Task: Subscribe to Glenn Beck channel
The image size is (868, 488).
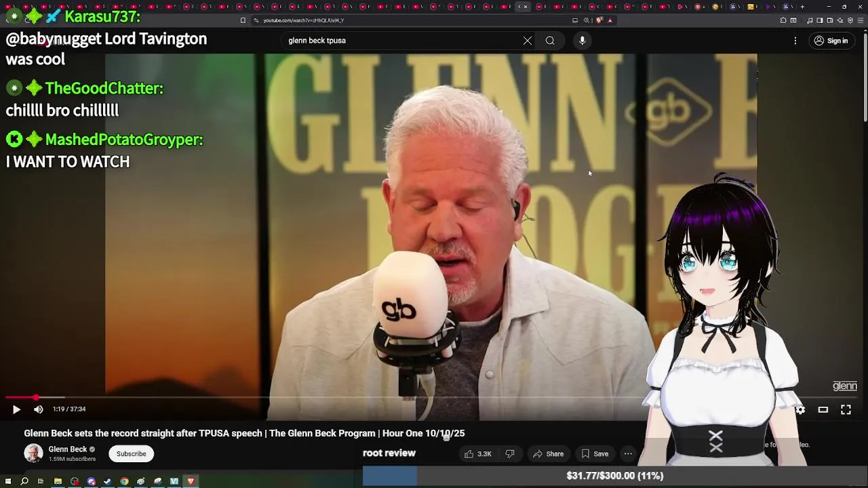Action: pyautogui.click(x=131, y=453)
